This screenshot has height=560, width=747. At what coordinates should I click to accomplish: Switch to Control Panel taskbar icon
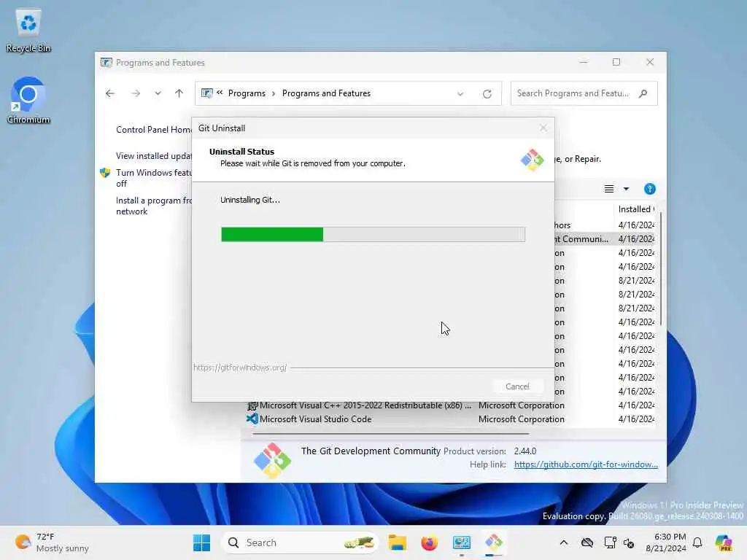point(461,542)
